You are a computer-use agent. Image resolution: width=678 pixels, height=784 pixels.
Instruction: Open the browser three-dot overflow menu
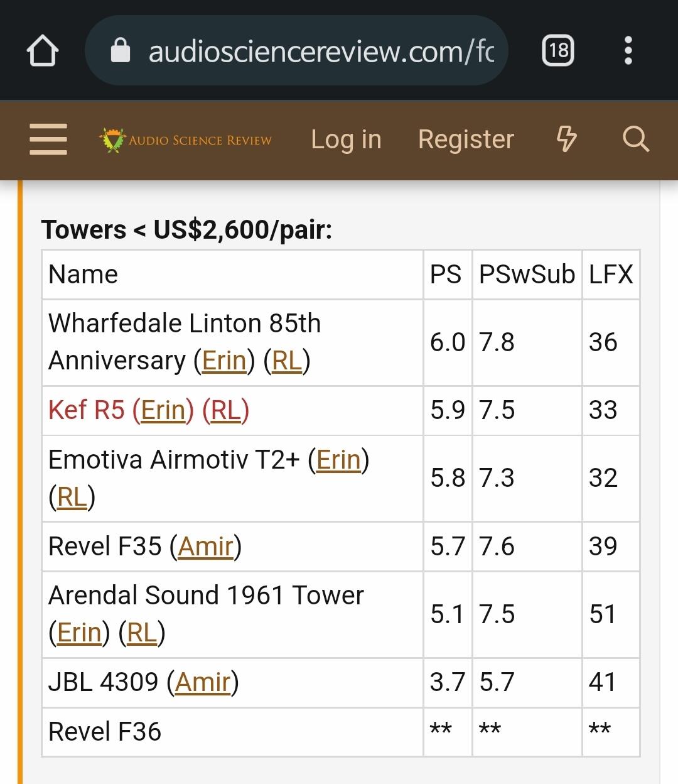pyautogui.click(x=628, y=50)
